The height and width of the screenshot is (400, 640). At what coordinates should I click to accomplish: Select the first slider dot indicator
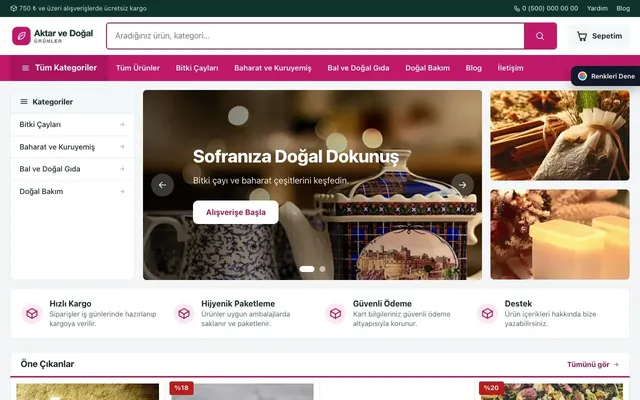click(307, 269)
